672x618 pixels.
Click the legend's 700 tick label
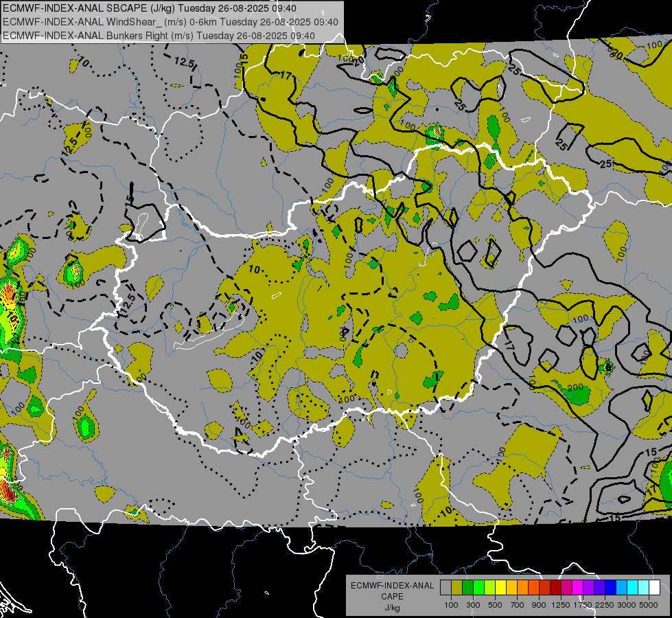coord(518,605)
